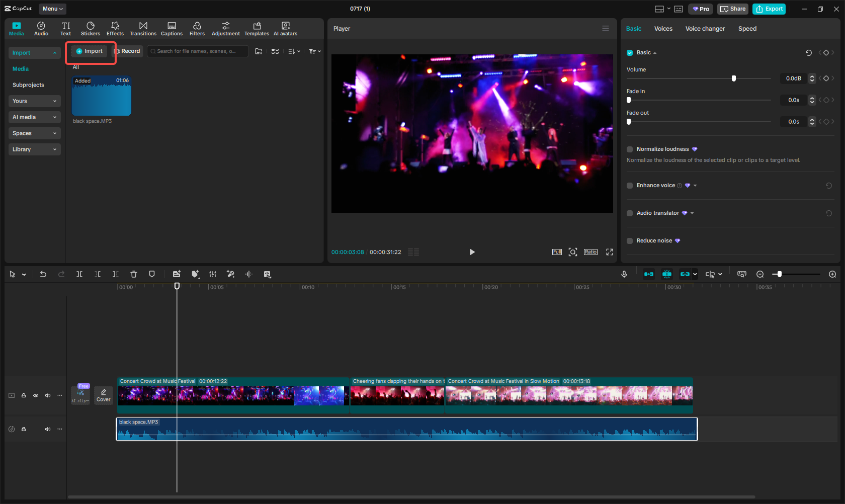Play the video in player
This screenshot has height=504, width=845.
pos(472,252)
